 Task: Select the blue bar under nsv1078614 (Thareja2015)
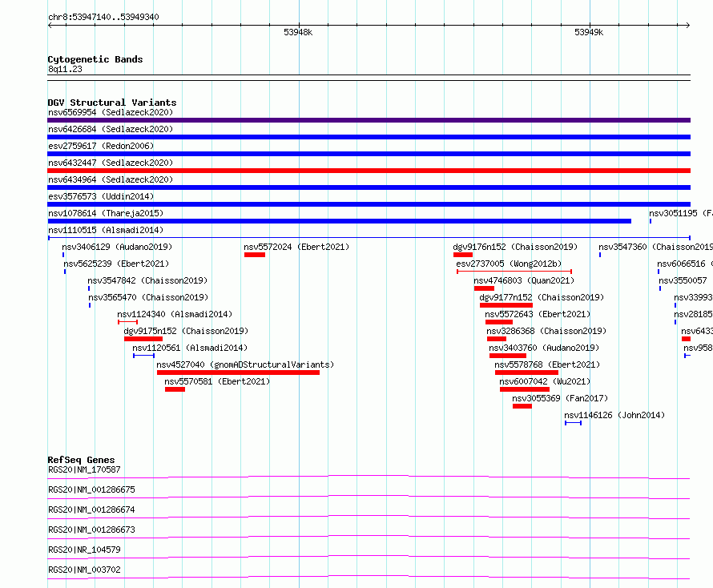(x=339, y=221)
